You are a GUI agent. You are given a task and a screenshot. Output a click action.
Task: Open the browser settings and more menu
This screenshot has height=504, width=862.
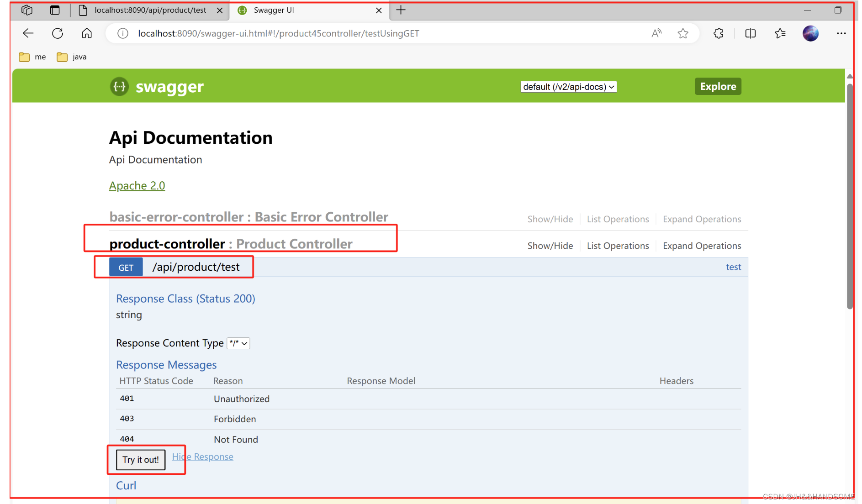coord(841,33)
